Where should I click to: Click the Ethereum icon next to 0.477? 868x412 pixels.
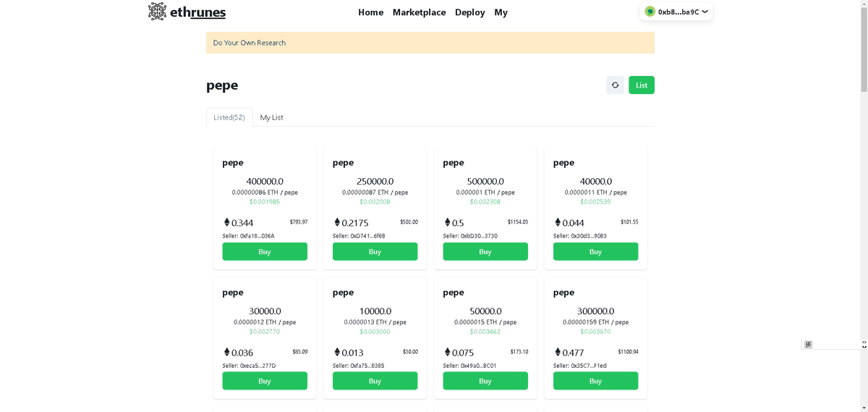click(558, 353)
